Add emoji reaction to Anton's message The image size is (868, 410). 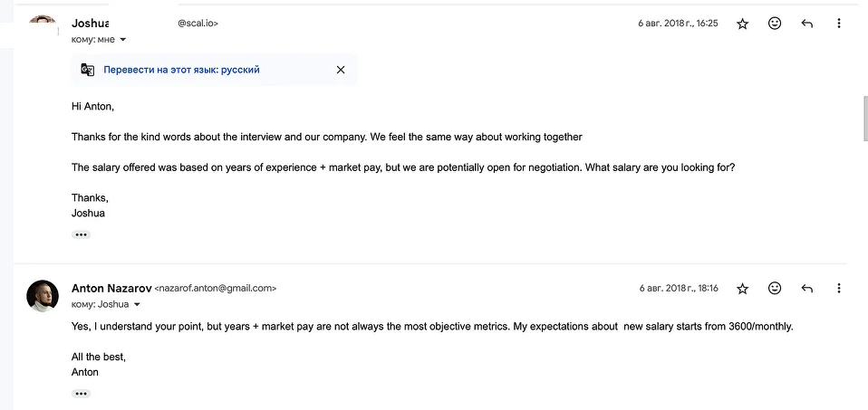coord(775,289)
